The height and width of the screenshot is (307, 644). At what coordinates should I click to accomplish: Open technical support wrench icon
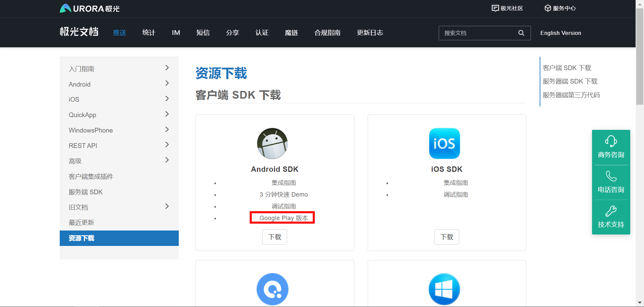tap(611, 211)
